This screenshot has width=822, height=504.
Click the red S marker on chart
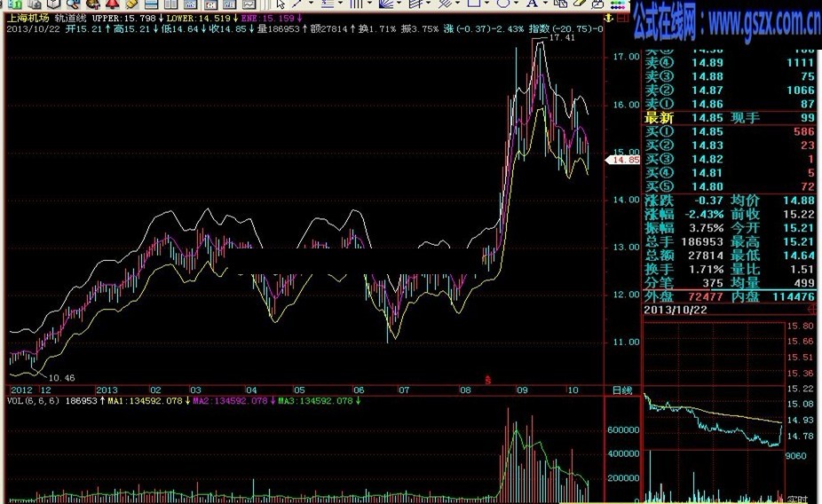click(488, 379)
